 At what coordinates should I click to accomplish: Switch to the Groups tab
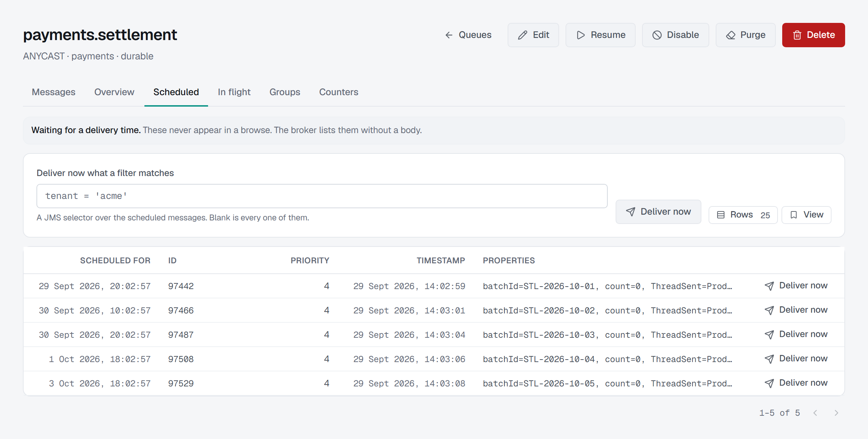285,92
